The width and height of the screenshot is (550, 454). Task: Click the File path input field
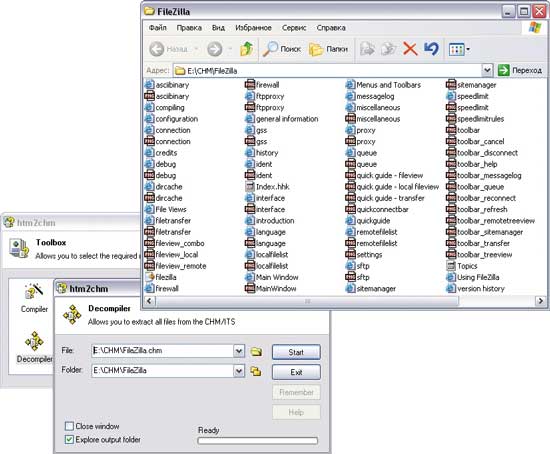click(163, 351)
